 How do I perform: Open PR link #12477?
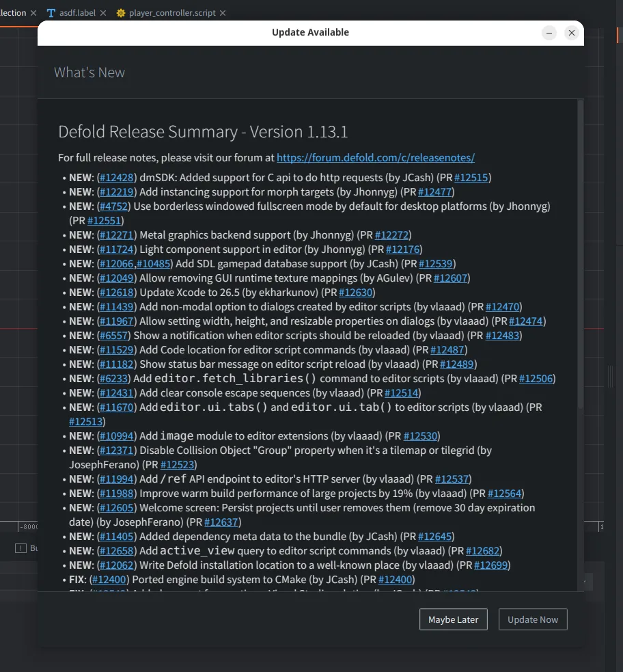click(x=434, y=192)
